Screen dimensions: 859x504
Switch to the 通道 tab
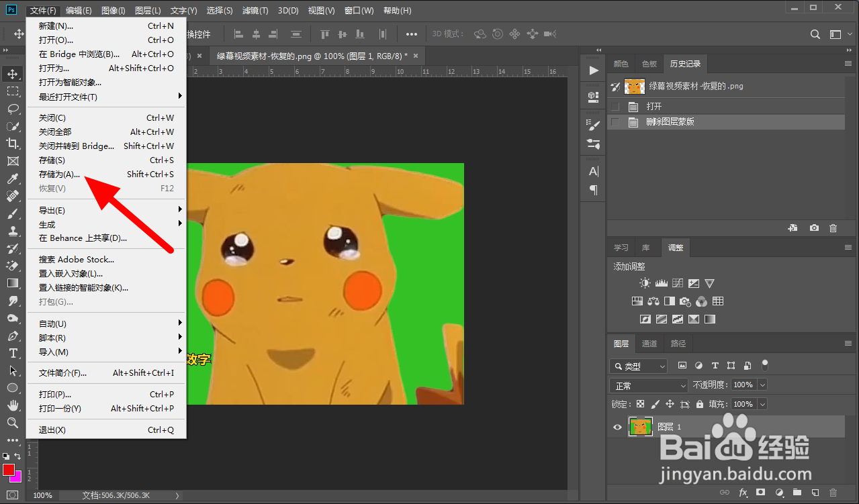pyautogui.click(x=649, y=344)
